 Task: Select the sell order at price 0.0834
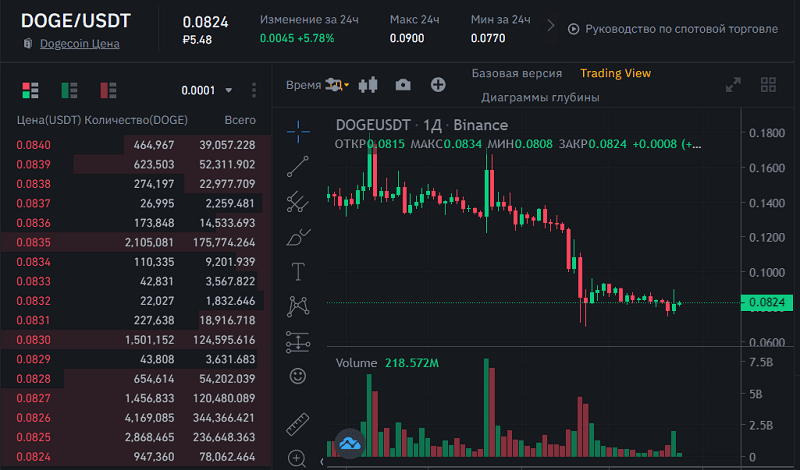tap(136, 262)
